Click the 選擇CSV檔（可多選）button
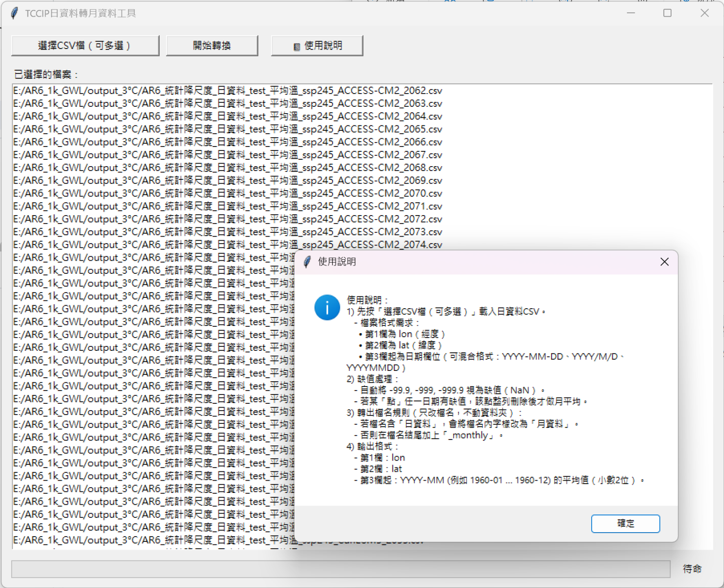This screenshot has height=588, width=724. tap(85, 46)
